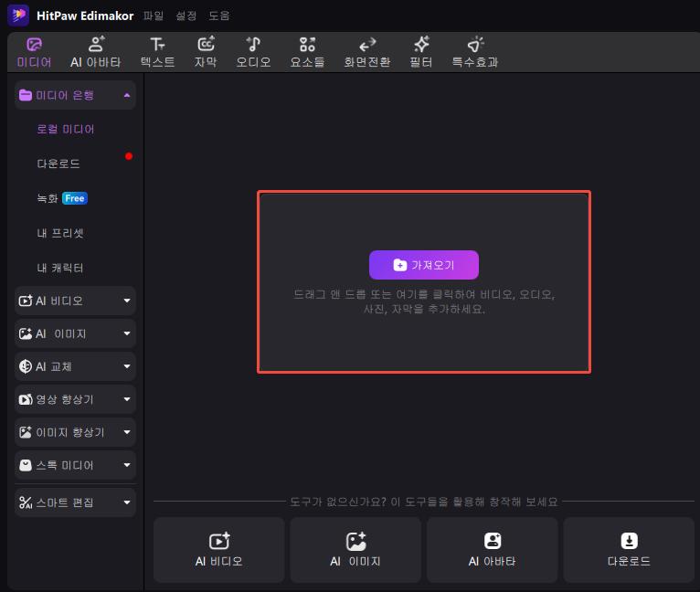The height and width of the screenshot is (592, 700).
Task: Expand the 이미지 향상기 dropdown arrow
Action: pyautogui.click(x=127, y=432)
